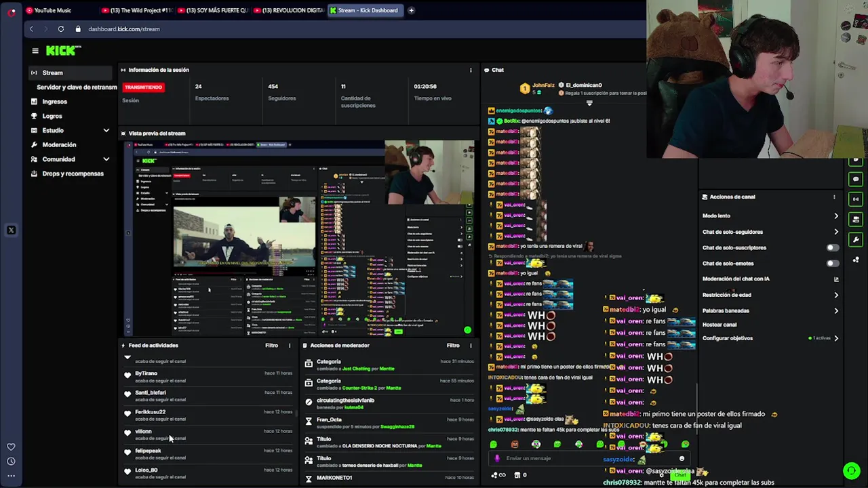Click the three dots at bottom of left rail

click(x=11, y=476)
